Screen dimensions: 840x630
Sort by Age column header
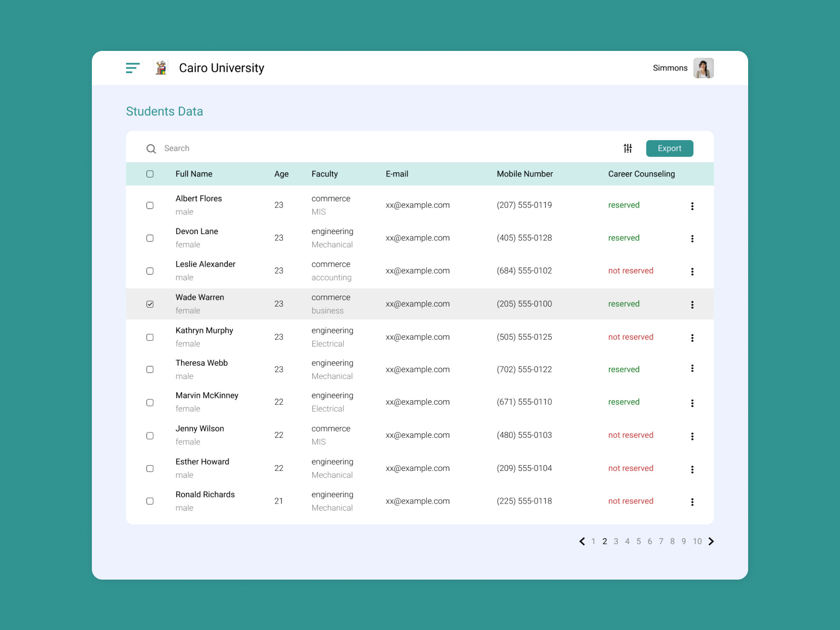pos(281,174)
